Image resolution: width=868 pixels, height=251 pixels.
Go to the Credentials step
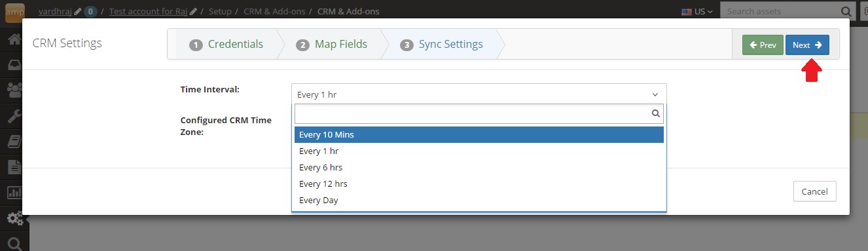[226, 45]
